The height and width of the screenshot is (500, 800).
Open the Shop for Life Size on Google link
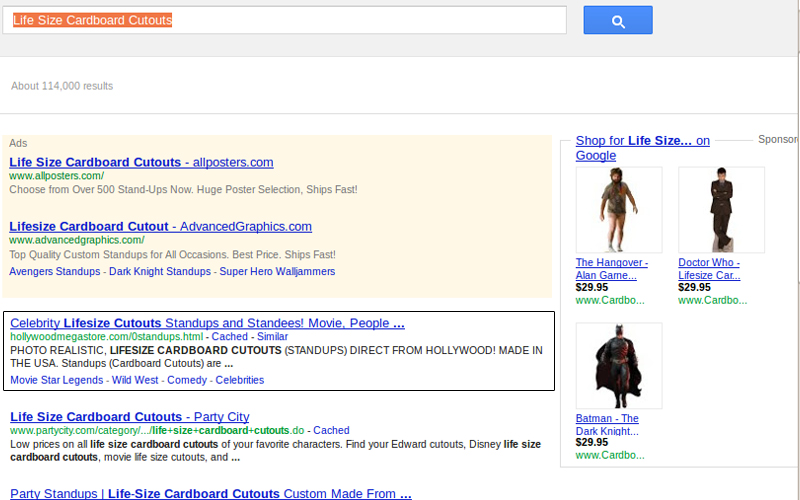(642, 148)
